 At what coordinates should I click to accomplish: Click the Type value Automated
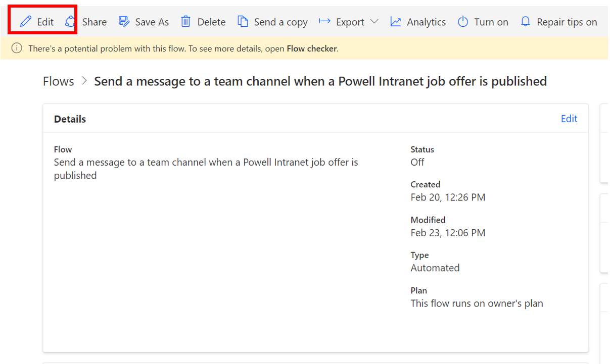click(x=435, y=268)
